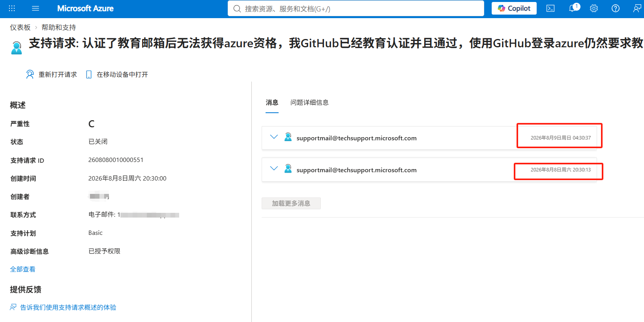The width and height of the screenshot is (644, 322).
Task: Click contact email value 电子邮件
Action: 134,215
